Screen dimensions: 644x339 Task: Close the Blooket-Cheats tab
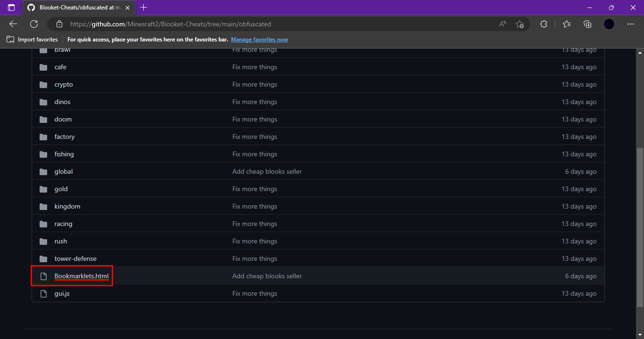(127, 8)
